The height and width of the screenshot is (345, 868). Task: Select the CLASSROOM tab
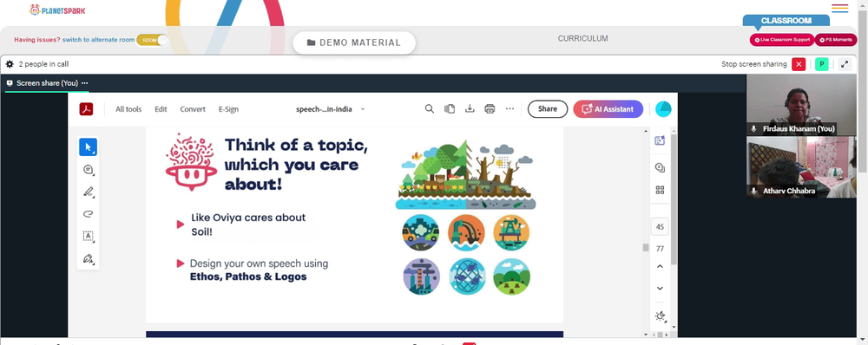coord(786,21)
